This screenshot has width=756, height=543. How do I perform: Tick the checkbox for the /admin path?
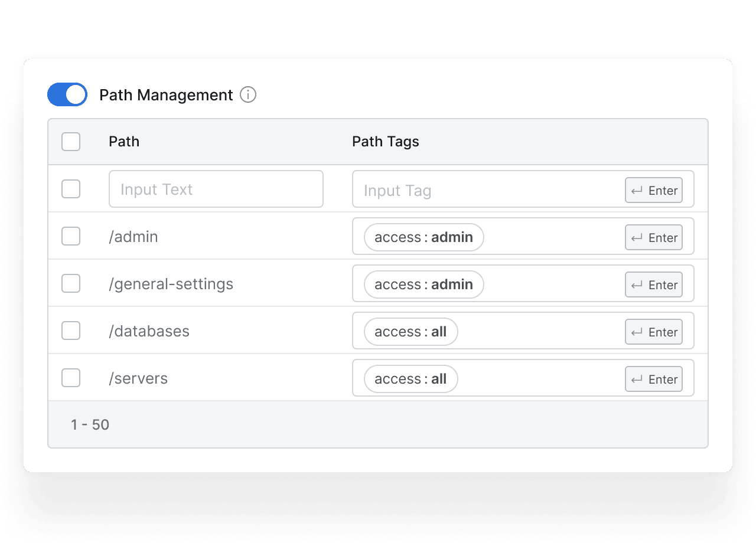71,236
